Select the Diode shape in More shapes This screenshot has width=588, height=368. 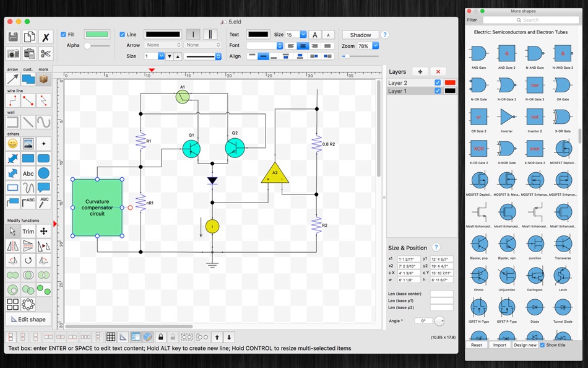(x=535, y=307)
